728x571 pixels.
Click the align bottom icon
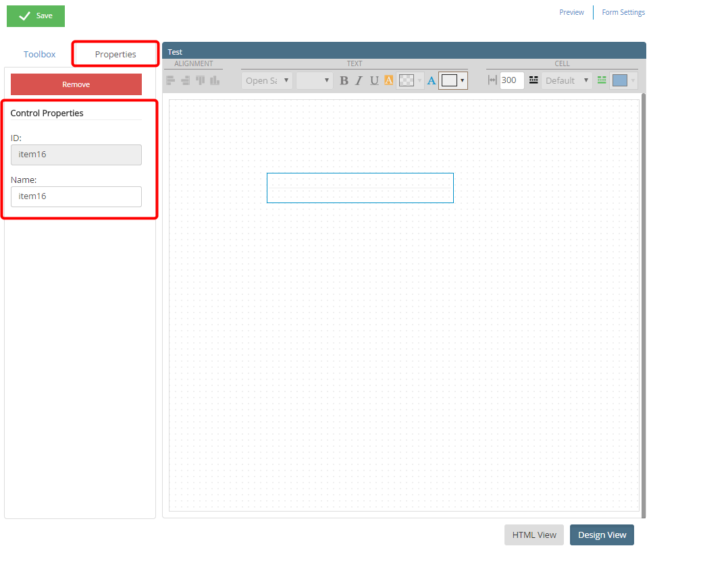tap(215, 80)
